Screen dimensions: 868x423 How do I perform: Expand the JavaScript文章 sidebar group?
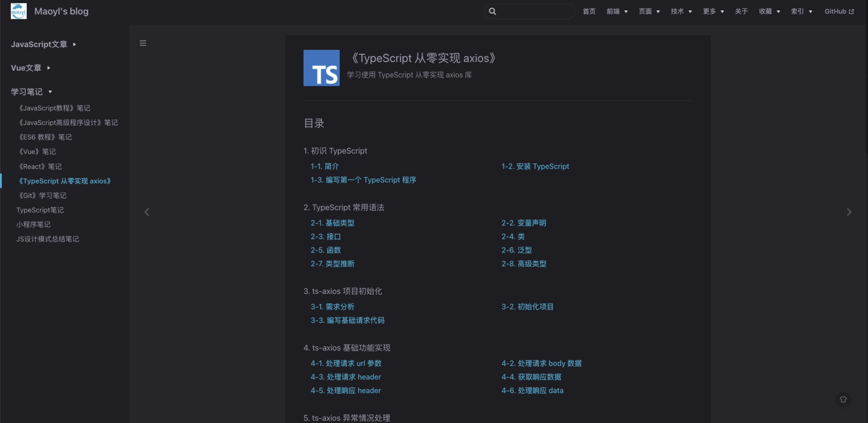[43, 44]
